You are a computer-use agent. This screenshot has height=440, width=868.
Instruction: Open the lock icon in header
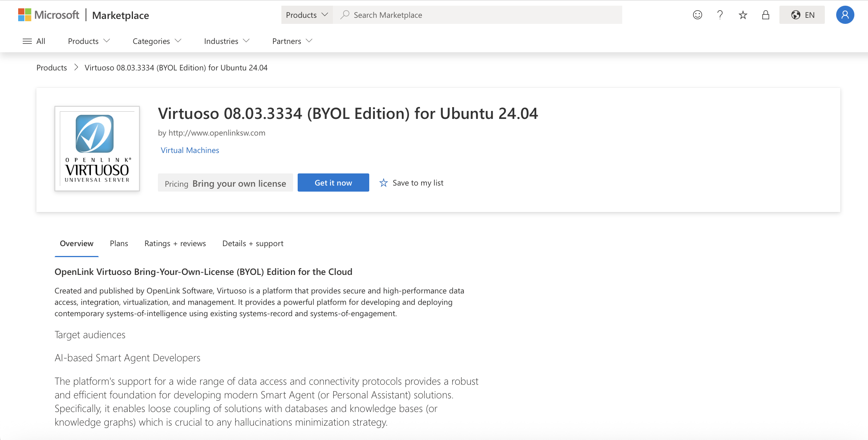[x=765, y=15]
